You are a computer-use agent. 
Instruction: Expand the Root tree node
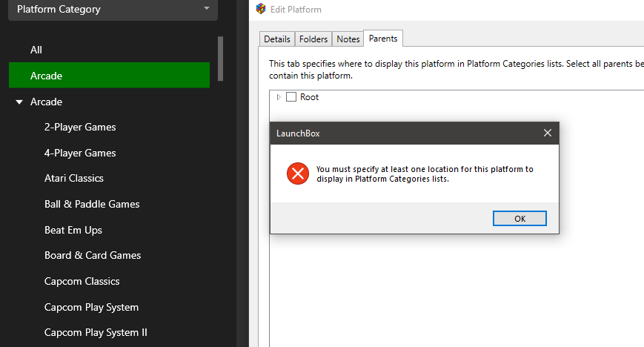click(279, 97)
